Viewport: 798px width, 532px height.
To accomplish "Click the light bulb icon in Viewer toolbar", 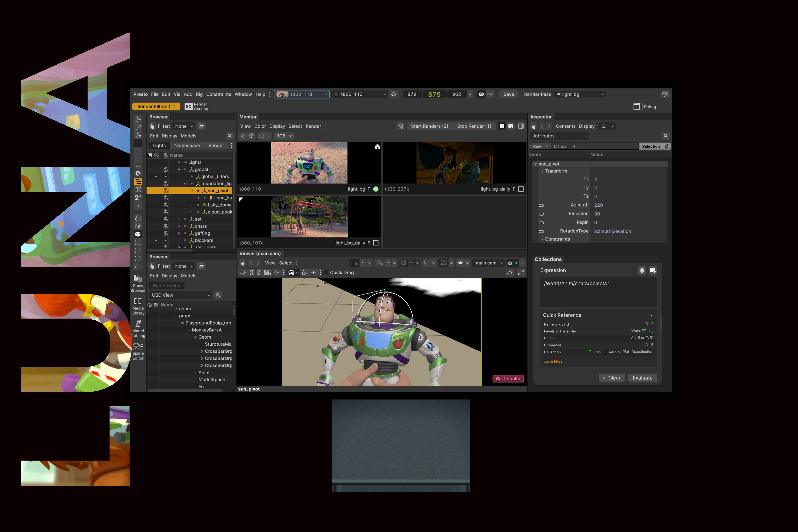I will [277, 272].
